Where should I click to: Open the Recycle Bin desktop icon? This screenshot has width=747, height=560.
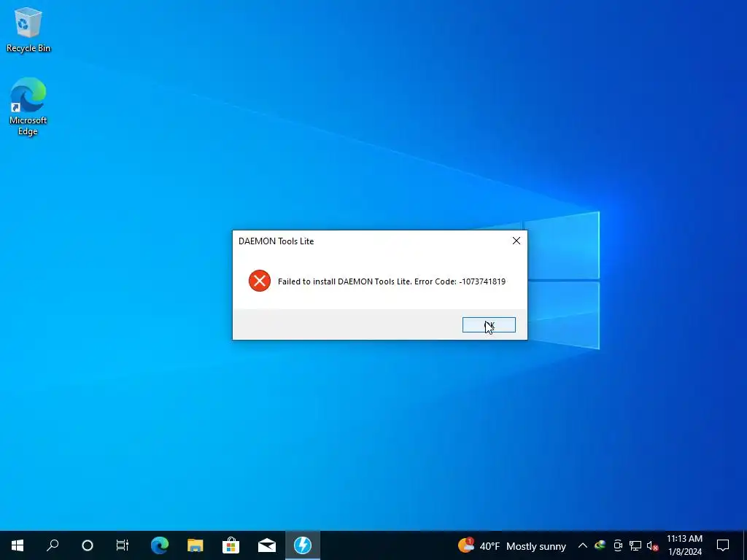tap(28, 29)
